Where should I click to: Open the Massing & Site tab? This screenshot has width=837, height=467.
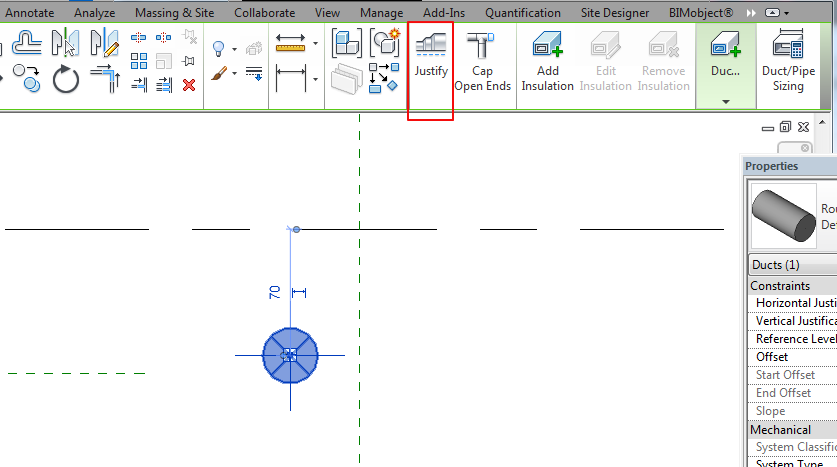tap(175, 13)
